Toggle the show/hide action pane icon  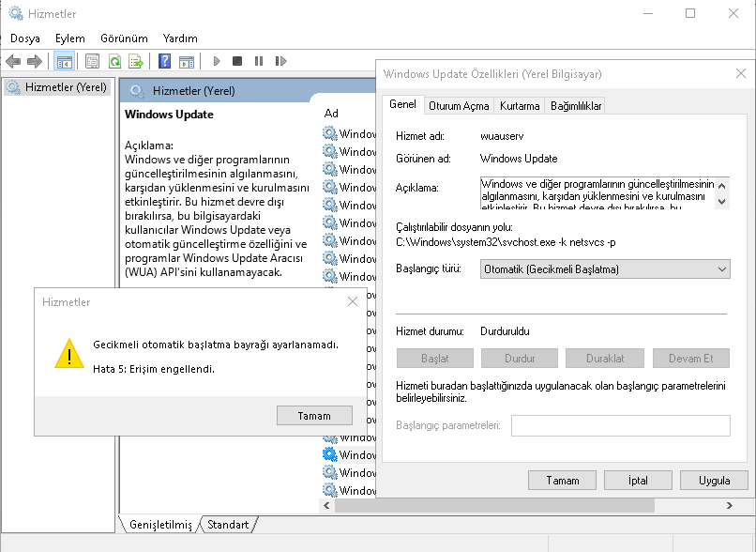[187, 62]
